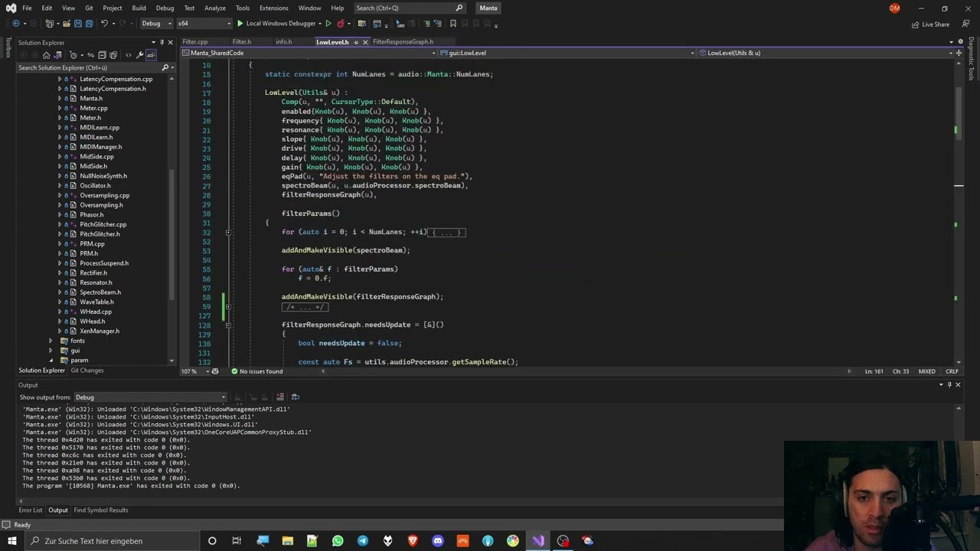Click the Hot Reload flame icon
The image size is (980, 551).
coord(340,24)
